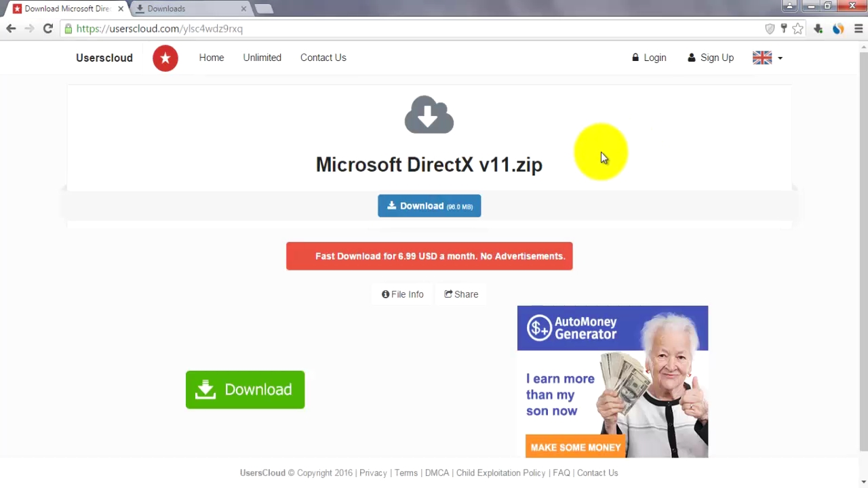Go back with the browser back arrow
Screen dimensions: 868x488
11,28
